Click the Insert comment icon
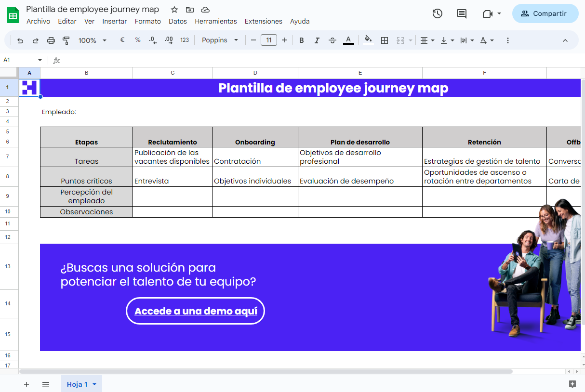Image resolution: width=585 pixels, height=392 pixels. point(461,13)
